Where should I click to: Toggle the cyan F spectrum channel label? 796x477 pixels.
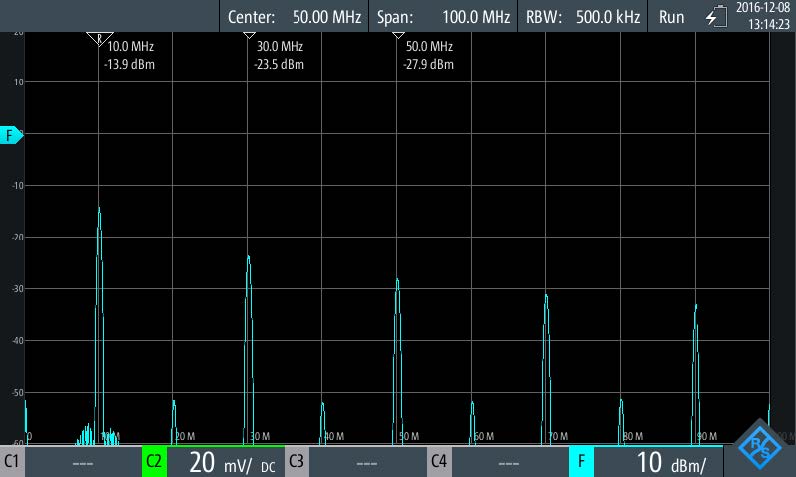[x=581, y=462]
